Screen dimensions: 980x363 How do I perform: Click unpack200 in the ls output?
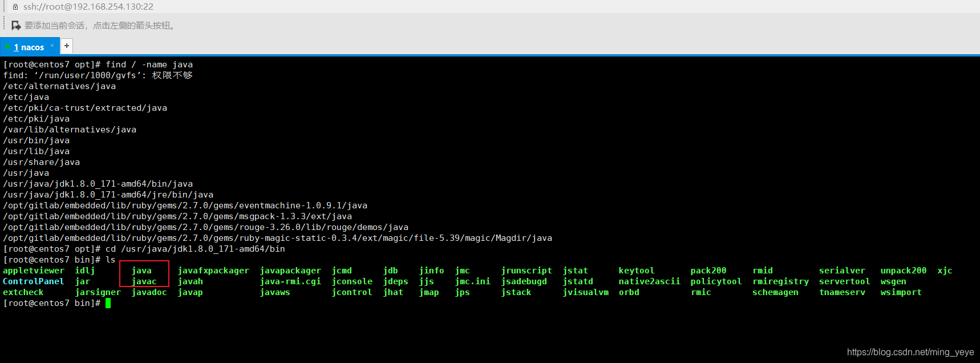click(904, 271)
